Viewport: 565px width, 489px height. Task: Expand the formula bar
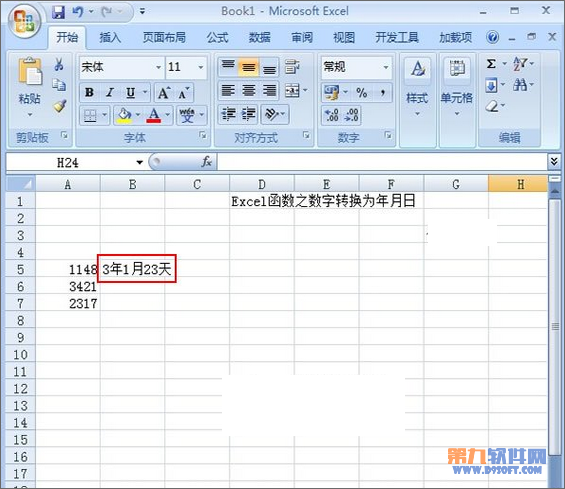click(x=554, y=161)
